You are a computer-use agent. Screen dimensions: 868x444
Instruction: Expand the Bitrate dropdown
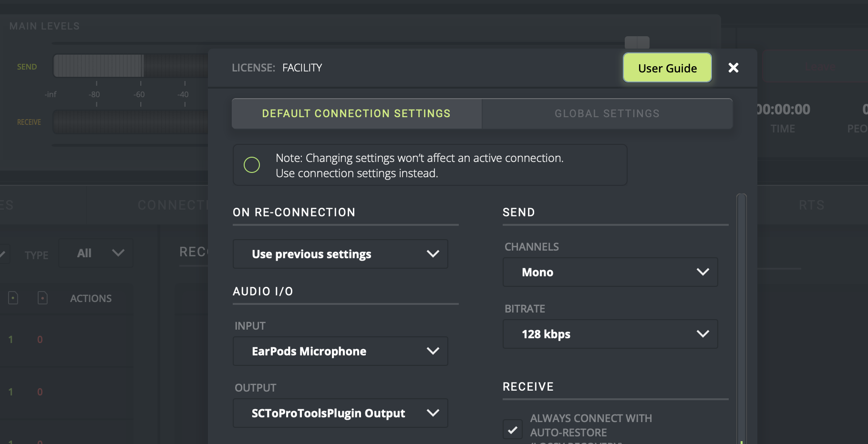pyautogui.click(x=610, y=334)
